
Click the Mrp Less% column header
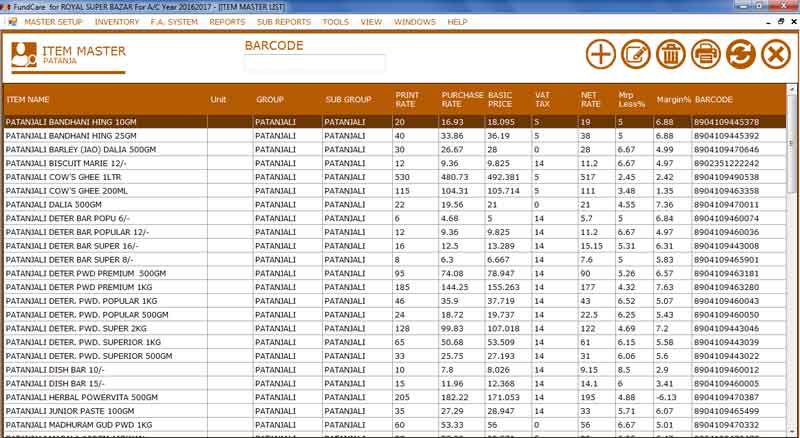point(632,100)
